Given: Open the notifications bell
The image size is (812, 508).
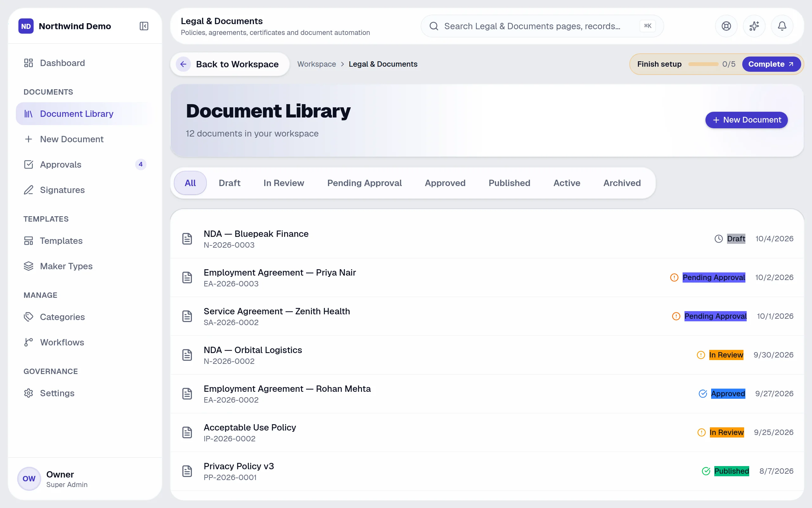Looking at the screenshot, I should (782, 26).
